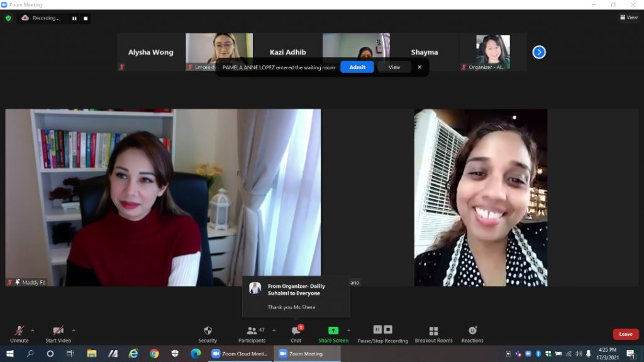Open the Participants panel

pyautogui.click(x=252, y=334)
